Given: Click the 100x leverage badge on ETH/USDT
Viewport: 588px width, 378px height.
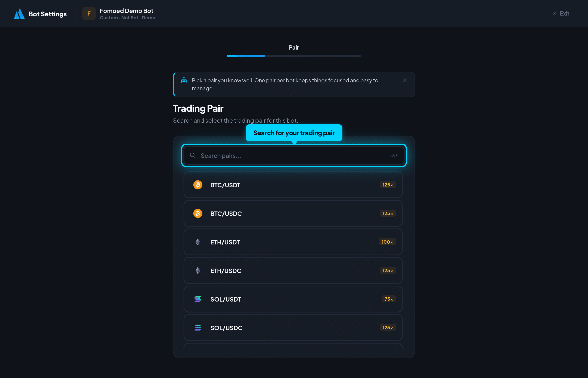Looking at the screenshot, I should pyautogui.click(x=387, y=242).
